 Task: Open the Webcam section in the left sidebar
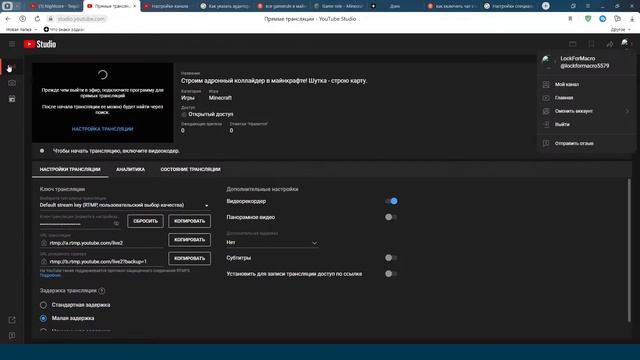(12, 83)
